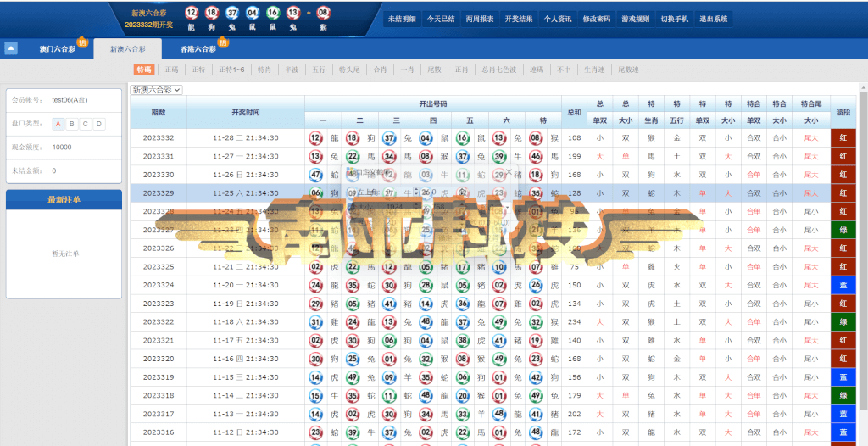Click the 期数 column header
Image resolution: width=868 pixels, height=446 pixels.
[x=159, y=112]
